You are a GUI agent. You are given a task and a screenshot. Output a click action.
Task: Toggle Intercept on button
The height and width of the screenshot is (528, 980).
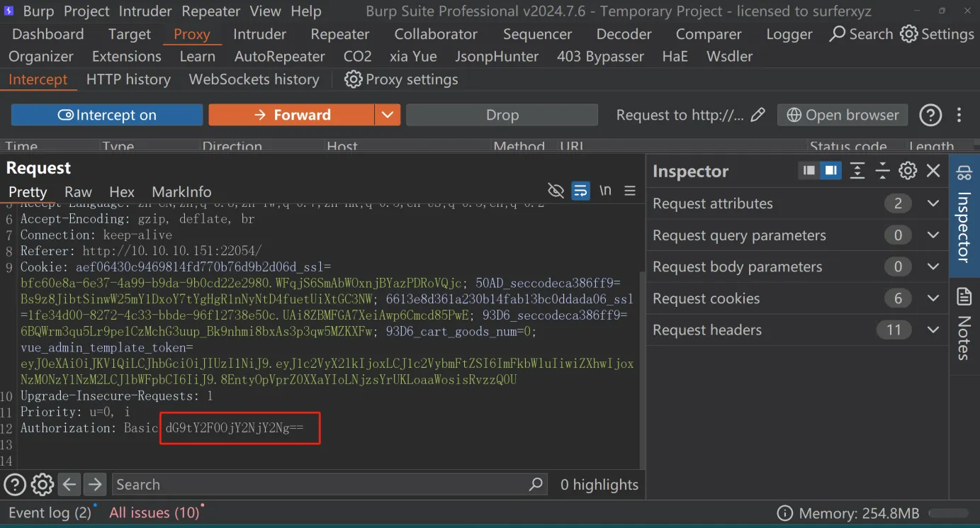pos(107,115)
